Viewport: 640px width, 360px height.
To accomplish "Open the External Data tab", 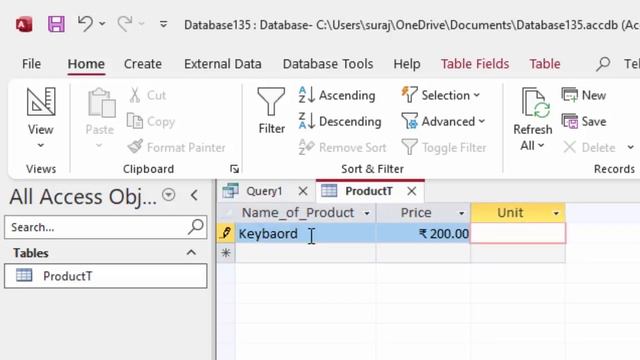I will click(x=222, y=64).
